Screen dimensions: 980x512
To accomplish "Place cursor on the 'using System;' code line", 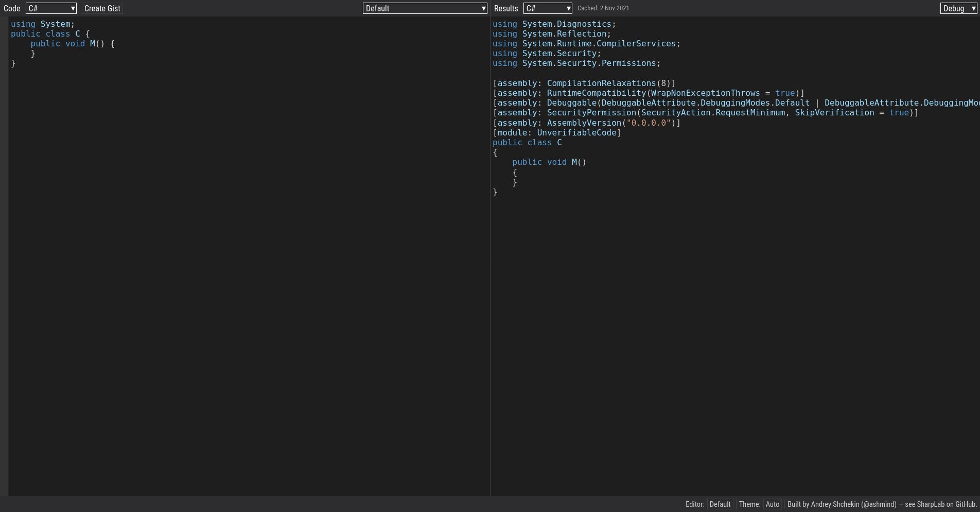I will pyautogui.click(x=42, y=24).
